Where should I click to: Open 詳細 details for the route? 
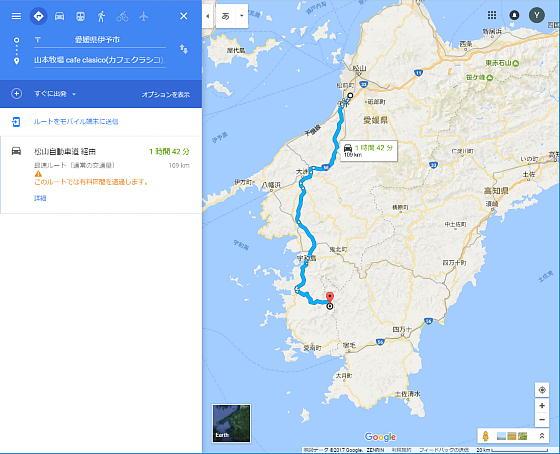coord(40,198)
